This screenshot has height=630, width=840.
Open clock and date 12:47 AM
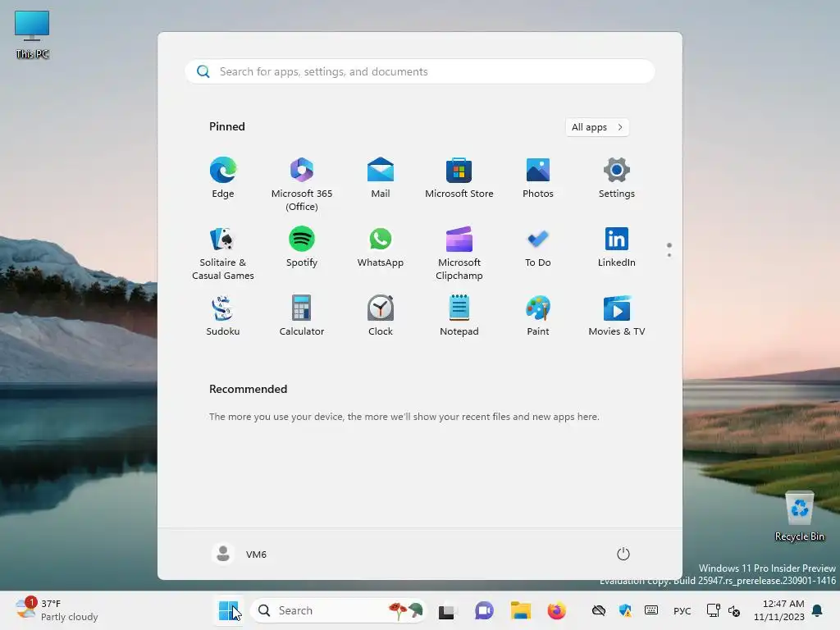(779, 610)
